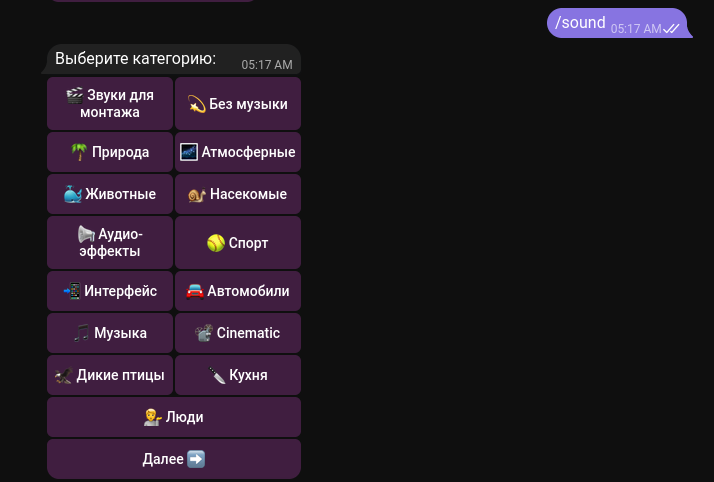The width and height of the screenshot is (714, 482).
Task: Open the Люди category
Action: [x=174, y=417]
